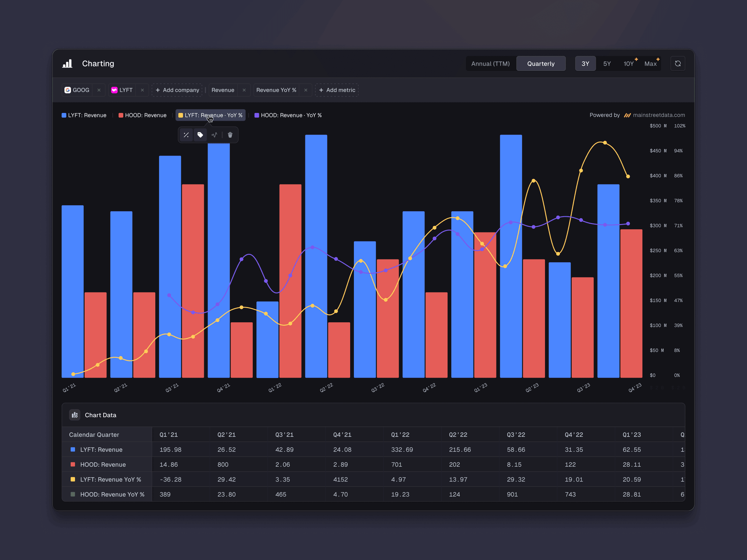
Task: Select the Max time range tab
Action: coord(650,63)
